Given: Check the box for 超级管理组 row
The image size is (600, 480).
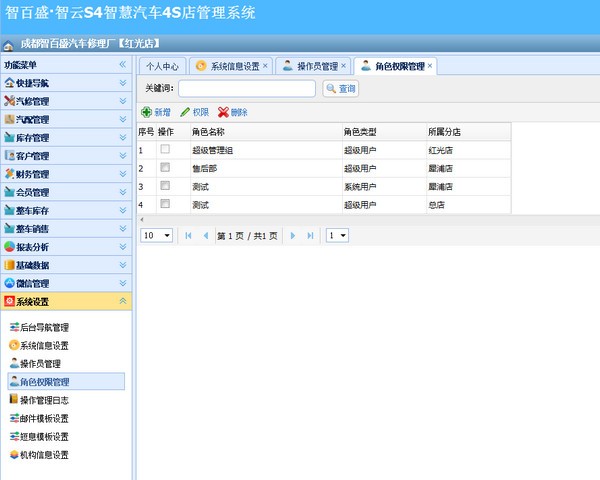Looking at the screenshot, I should point(165,150).
